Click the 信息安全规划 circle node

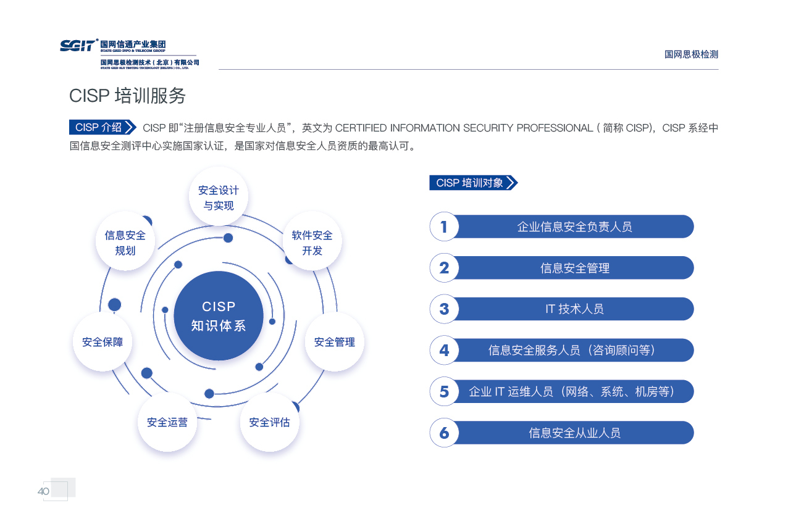[x=125, y=241]
